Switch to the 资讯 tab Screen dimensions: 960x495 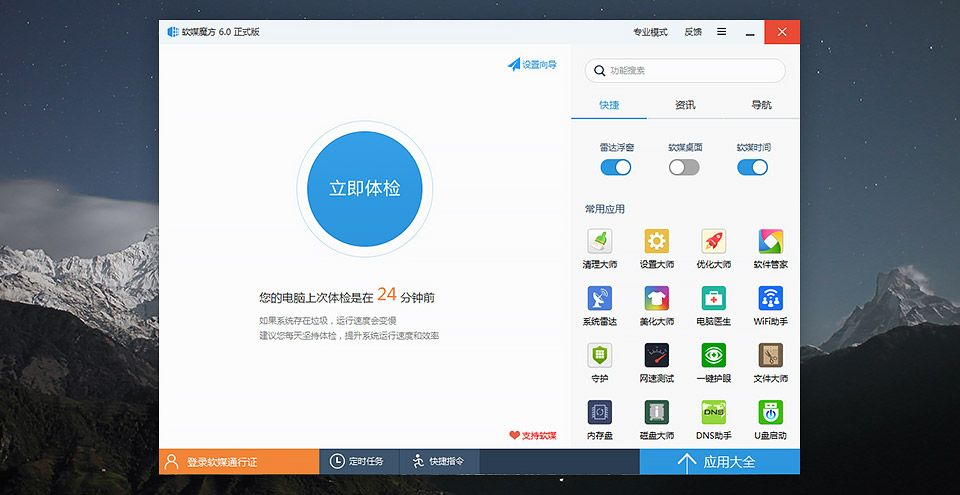pos(685,105)
